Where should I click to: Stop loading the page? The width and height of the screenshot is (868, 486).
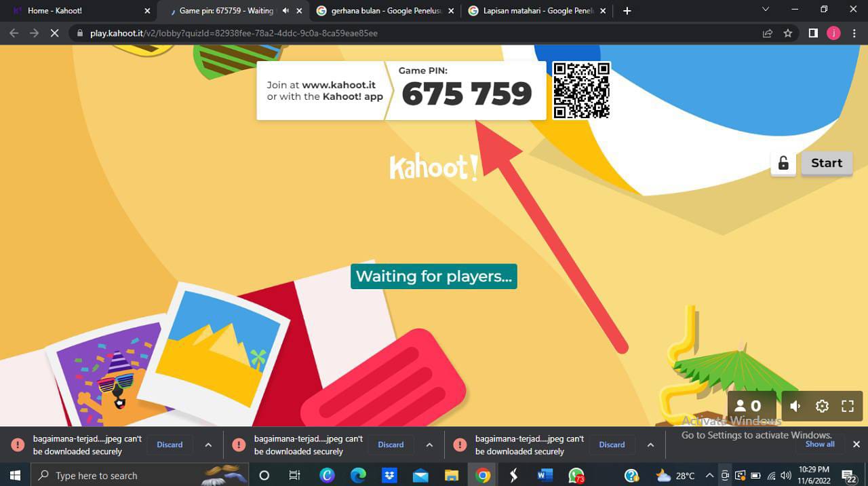pos(55,33)
